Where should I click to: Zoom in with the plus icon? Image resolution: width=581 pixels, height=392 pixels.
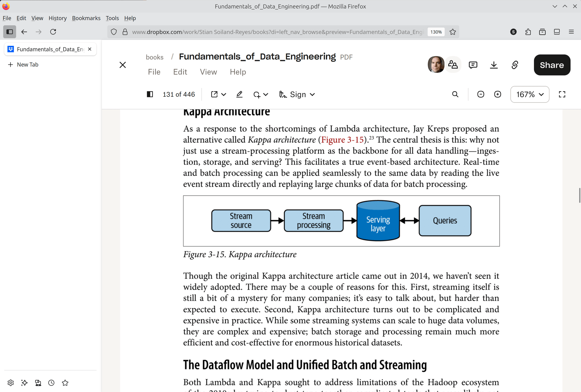[497, 94]
